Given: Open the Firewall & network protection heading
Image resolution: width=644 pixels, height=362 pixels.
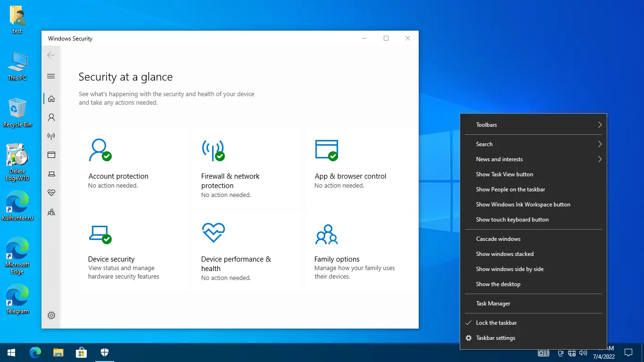Looking at the screenshot, I should [230, 181].
